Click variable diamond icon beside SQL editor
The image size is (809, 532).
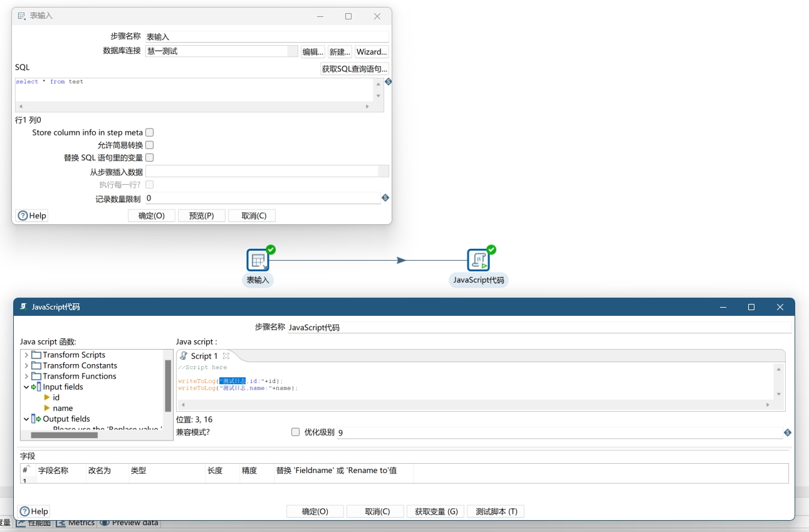click(x=388, y=81)
